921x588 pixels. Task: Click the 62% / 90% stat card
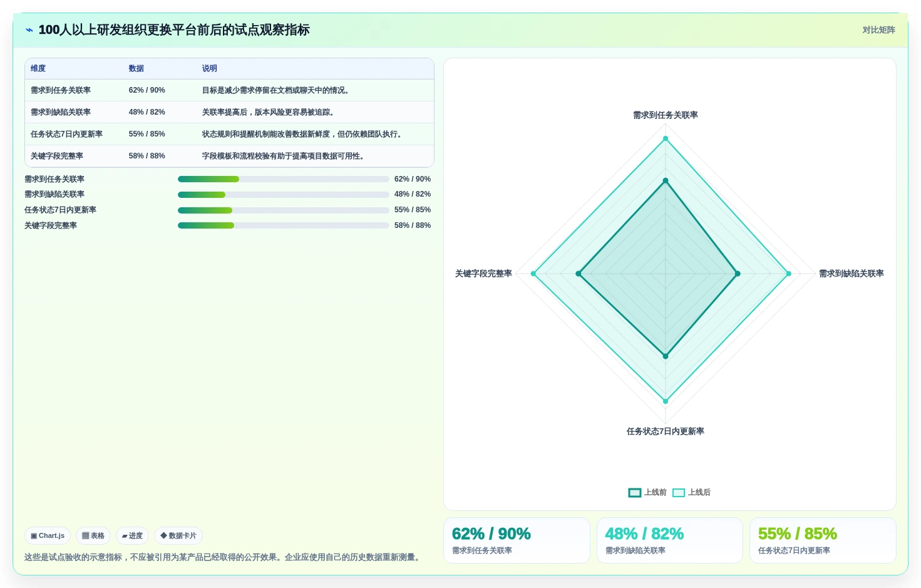tap(517, 540)
